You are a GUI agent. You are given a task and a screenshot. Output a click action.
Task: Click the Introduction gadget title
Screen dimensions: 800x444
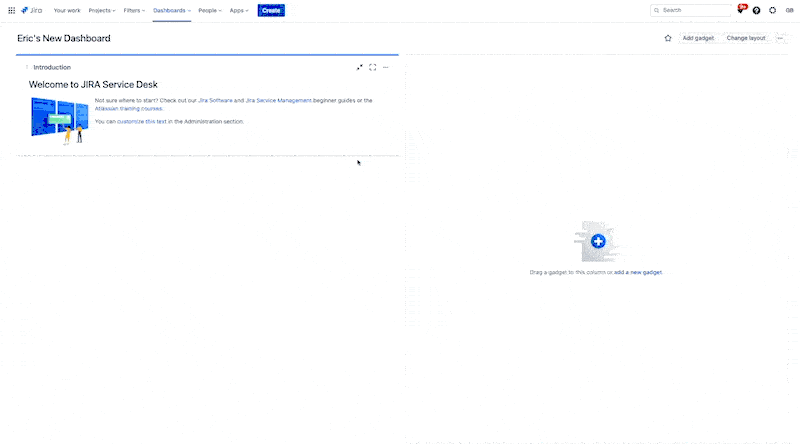52,67
